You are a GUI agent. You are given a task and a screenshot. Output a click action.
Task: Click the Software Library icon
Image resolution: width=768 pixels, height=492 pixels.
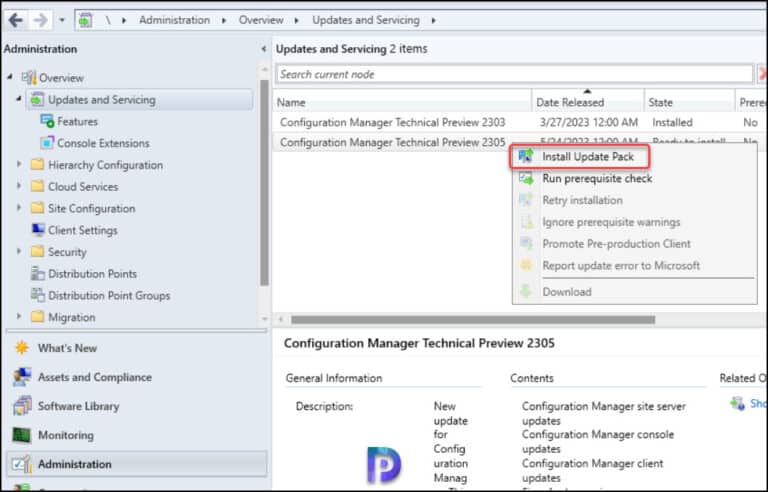coord(22,405)
